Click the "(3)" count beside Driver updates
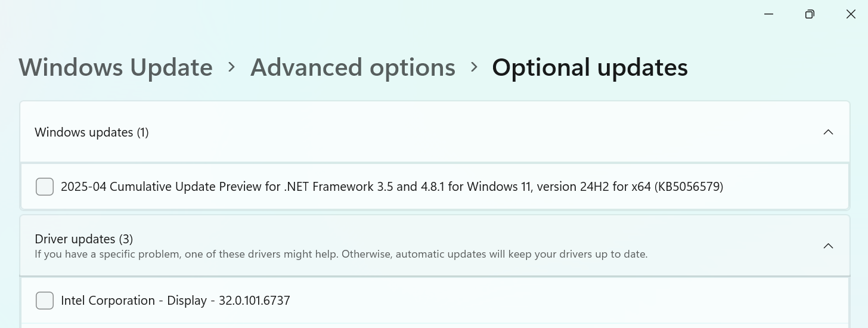This screenshot has width=868, height=328. (126, 239)
